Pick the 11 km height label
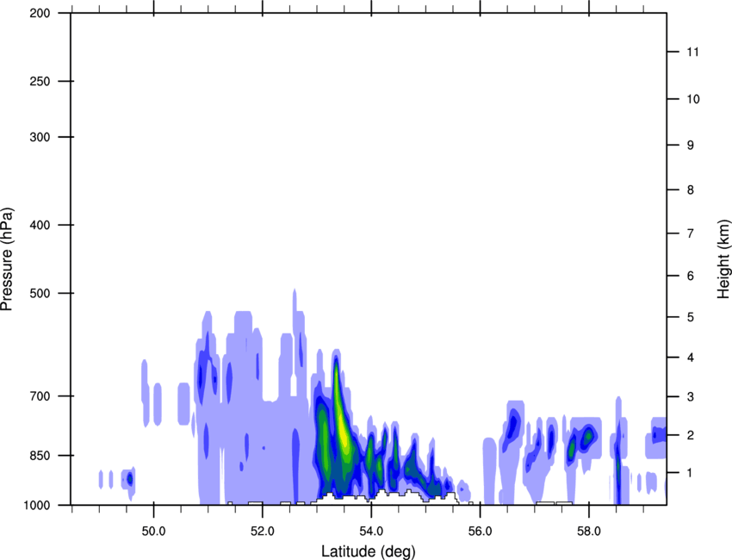 tap(692, 52)
